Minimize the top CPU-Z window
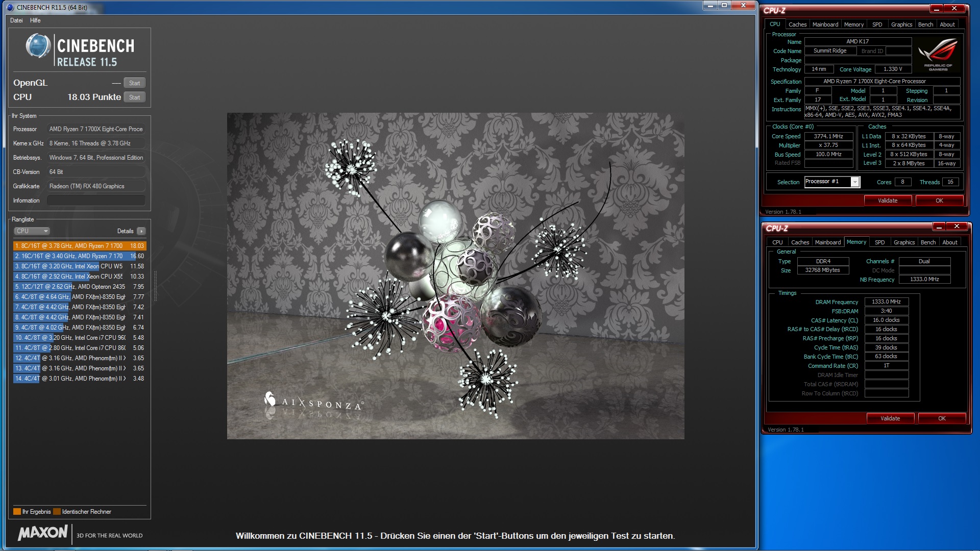Viewport: 980px width, 551px height. [x=937, y=9]
